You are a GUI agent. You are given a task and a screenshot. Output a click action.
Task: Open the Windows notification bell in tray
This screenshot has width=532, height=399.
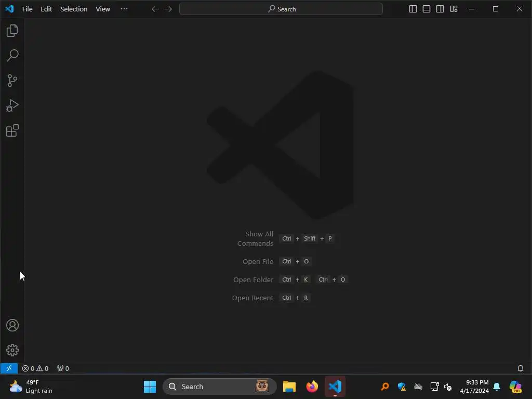pyautogui.click(x=497, y=387)
